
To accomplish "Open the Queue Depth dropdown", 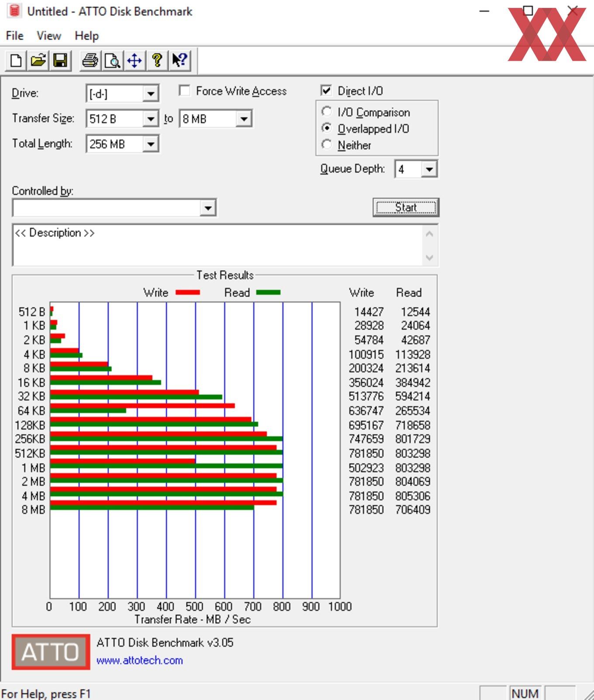I will click(x=429, y=169).
